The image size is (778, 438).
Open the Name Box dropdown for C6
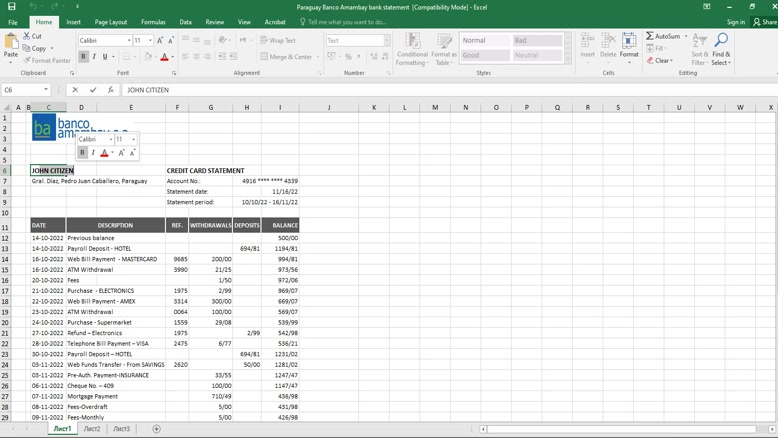[46, 90]
